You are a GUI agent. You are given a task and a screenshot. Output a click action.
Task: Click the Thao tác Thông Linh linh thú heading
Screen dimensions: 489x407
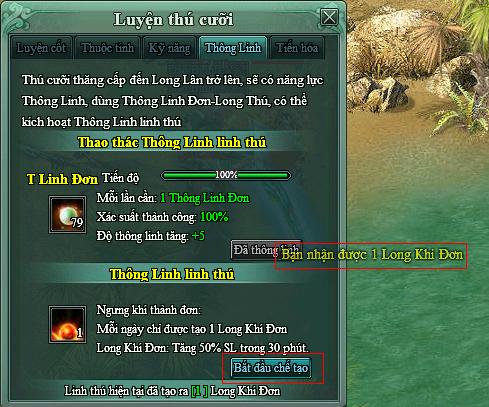[x=172, y=142]
